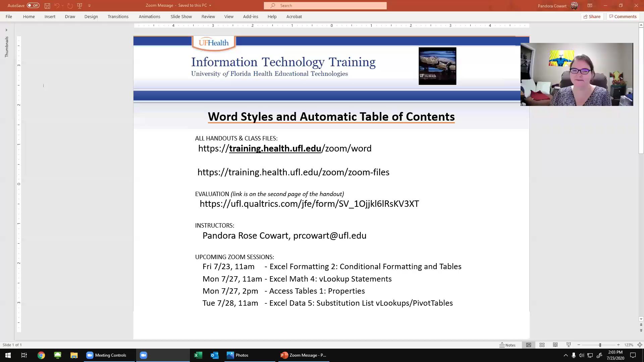Image resolution: width=644 pixels, height=362 pixels.
Task: Toggle the Notes pane in status bar
Action: tap(507, 345)
